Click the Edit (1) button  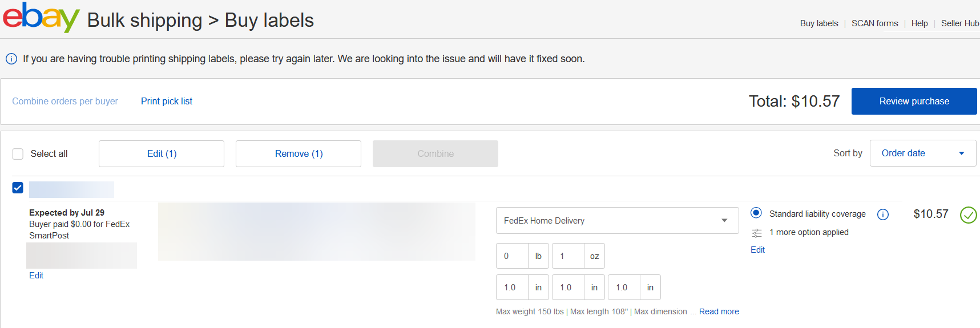coord(162,154)
